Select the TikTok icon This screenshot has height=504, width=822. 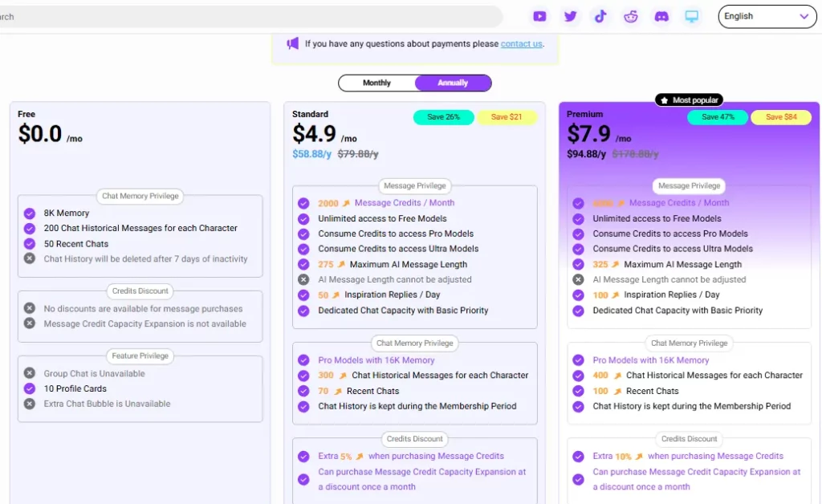(600, 16)
